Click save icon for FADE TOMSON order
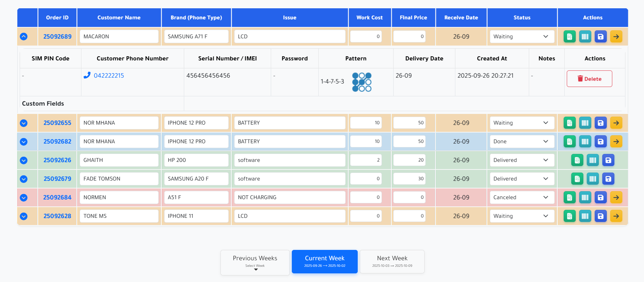 tap(608, 179)
